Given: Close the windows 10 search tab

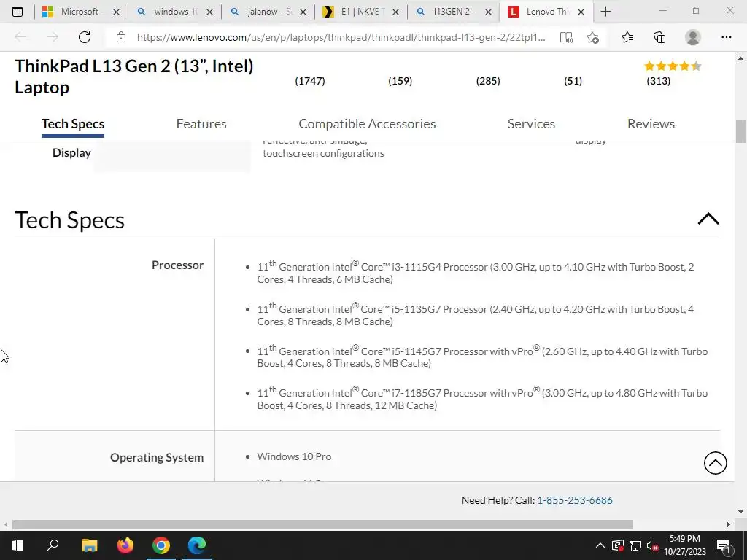Looking at the screenshot, I should [x=209, y=12].
